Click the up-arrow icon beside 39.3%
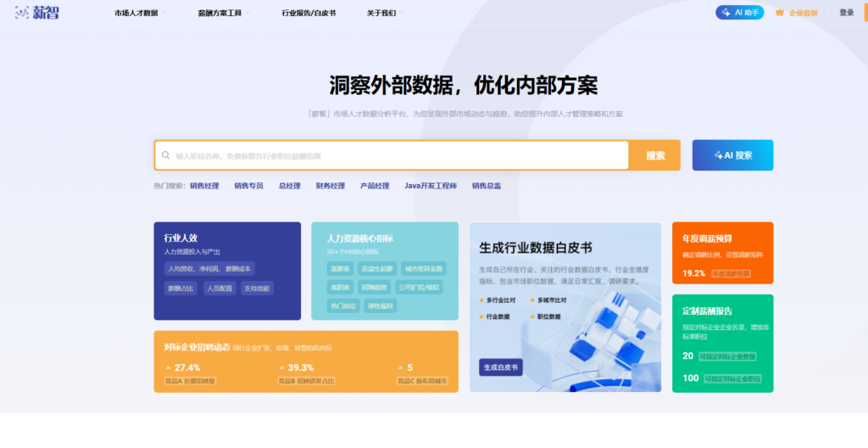This screenshot has width=868, height=448. pyautogui.click(x=281, y=367)
